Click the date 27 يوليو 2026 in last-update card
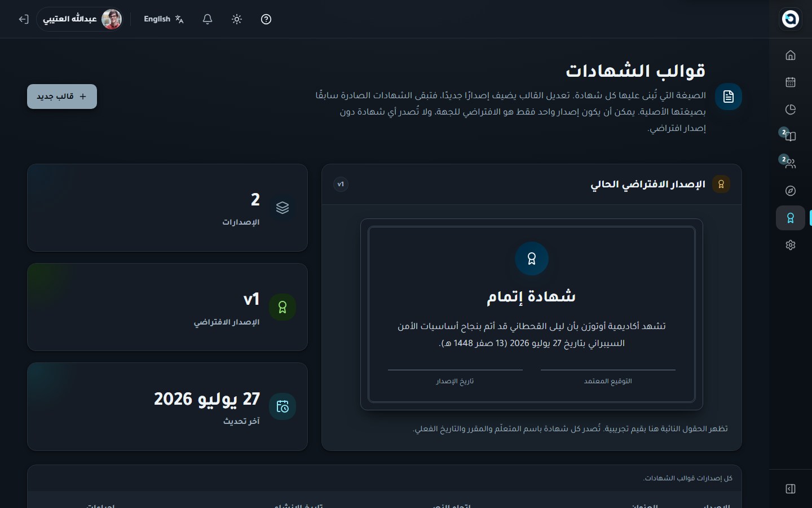812x508 pixels. (207, 399)
